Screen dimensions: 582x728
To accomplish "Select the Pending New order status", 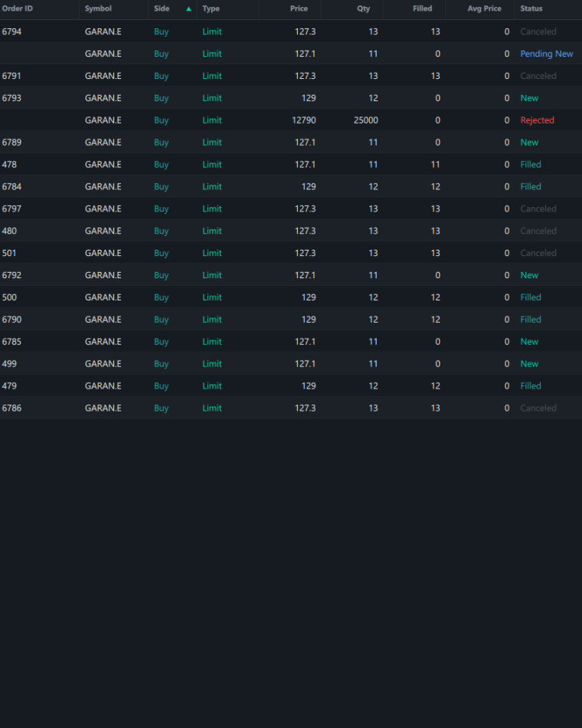I will [x=546, y=54].
